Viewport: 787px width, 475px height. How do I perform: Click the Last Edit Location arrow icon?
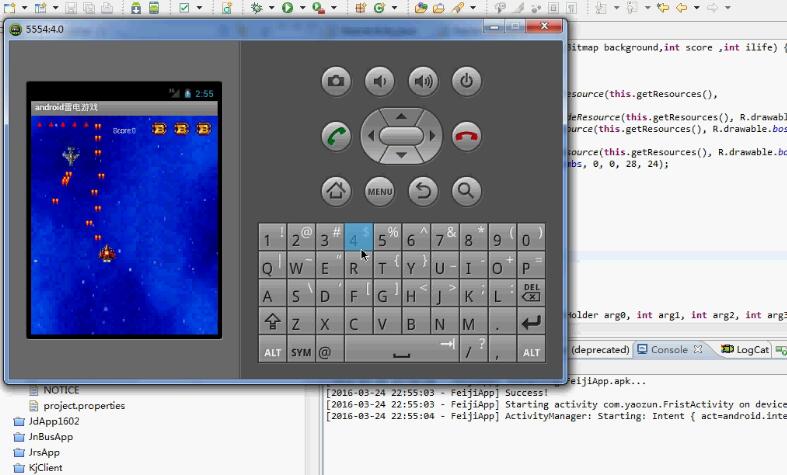(663, 8)
